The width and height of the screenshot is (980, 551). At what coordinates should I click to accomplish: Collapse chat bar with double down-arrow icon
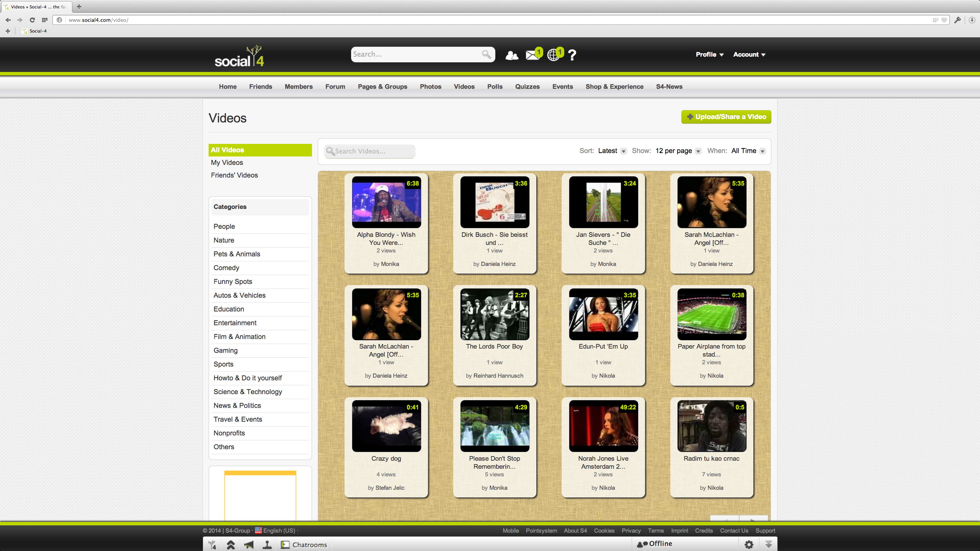pyautogui.click(x=768, y=544)
